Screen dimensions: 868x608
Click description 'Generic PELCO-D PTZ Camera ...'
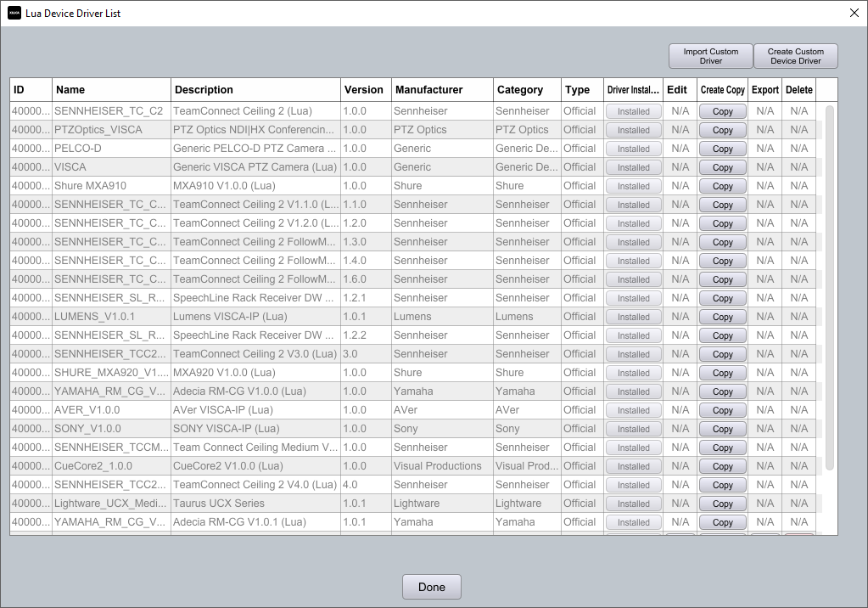click(x=255, y=149)
